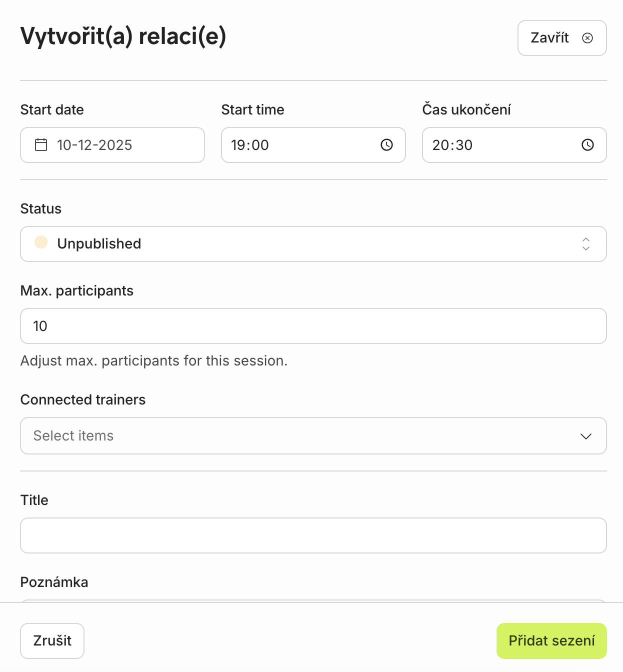Click the 19:00 start time value

(250, 145)
